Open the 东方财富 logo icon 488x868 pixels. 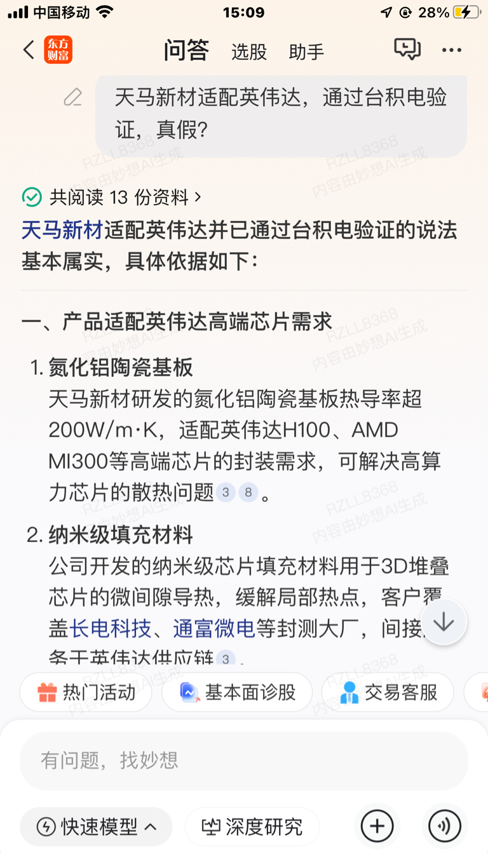click(x=58, y=50)
